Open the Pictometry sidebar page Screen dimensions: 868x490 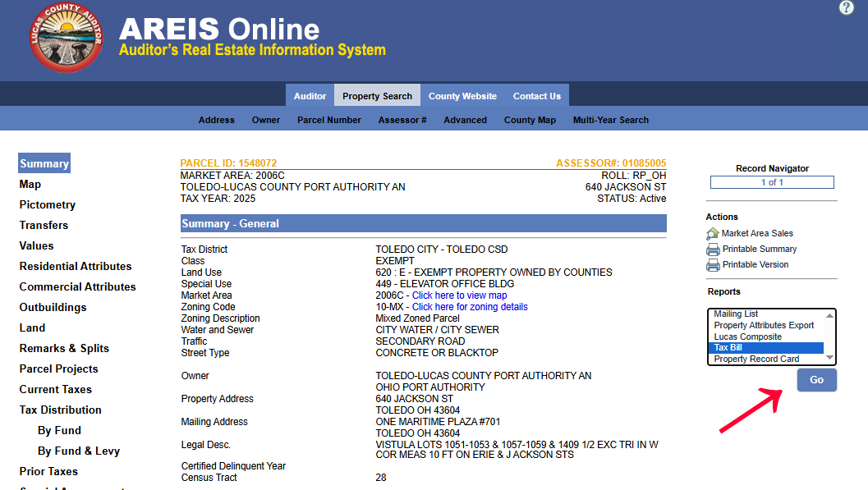(x=47, y=204)
